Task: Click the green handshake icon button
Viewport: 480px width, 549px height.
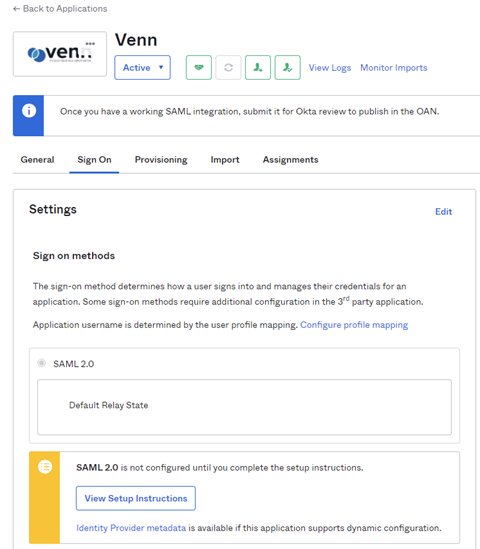Action: [199, 67]
